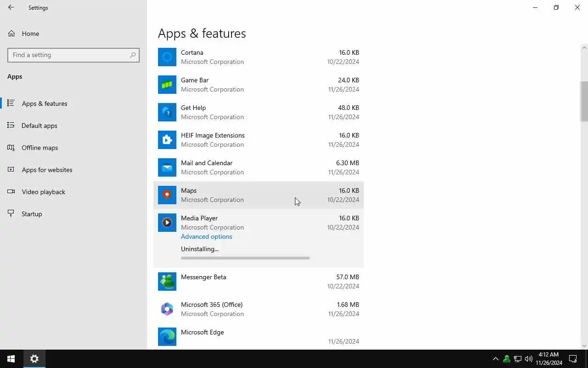Select Messenger Beta app name

(204, 277)
